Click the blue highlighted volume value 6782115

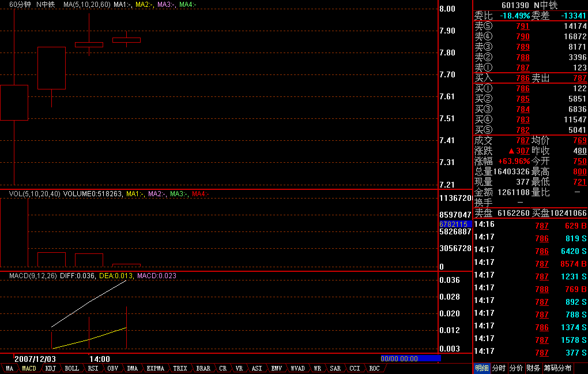pyautogui.click(x=455, y=223)
